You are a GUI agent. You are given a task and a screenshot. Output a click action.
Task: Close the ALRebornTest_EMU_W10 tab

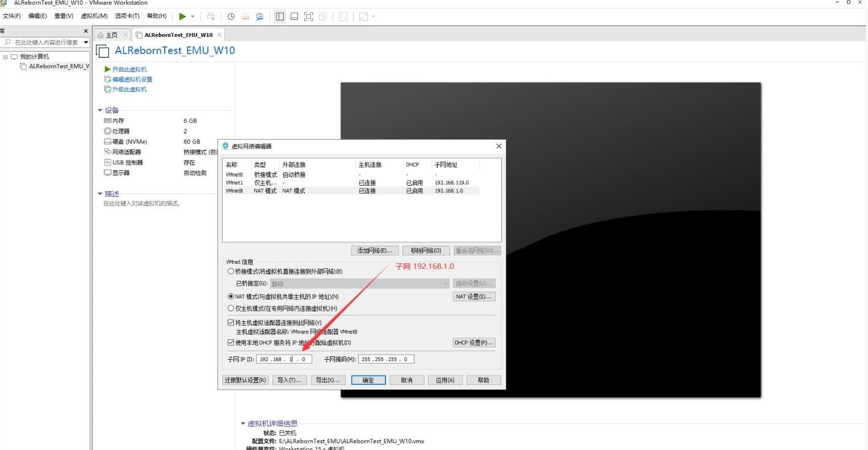pos(219,35)
